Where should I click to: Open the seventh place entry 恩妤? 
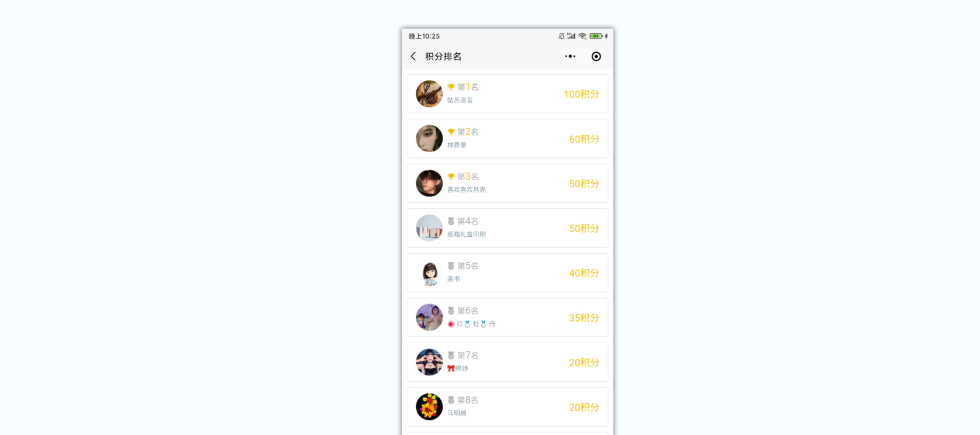click(508, 362)
